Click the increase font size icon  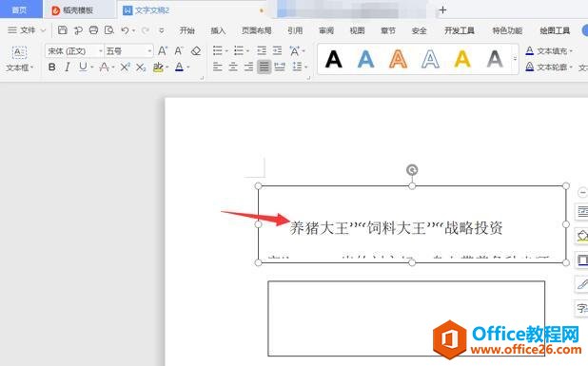163,51
